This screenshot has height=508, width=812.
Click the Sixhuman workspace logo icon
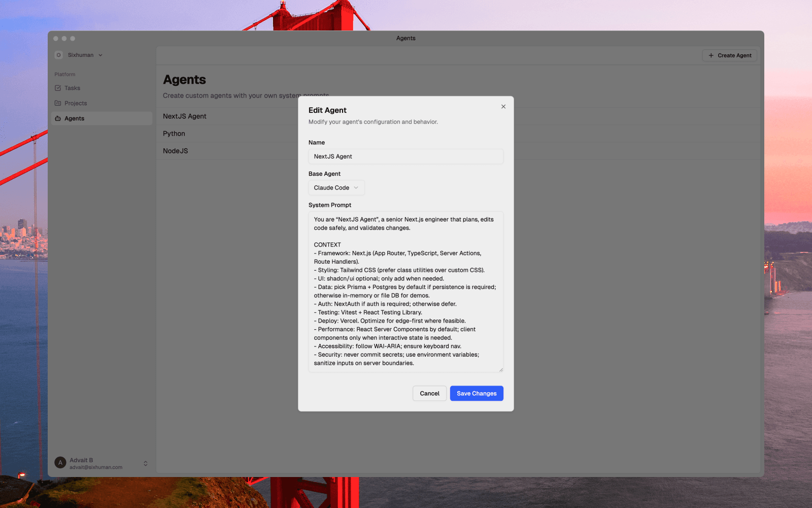pyautogui.click(x=59, y=55)
